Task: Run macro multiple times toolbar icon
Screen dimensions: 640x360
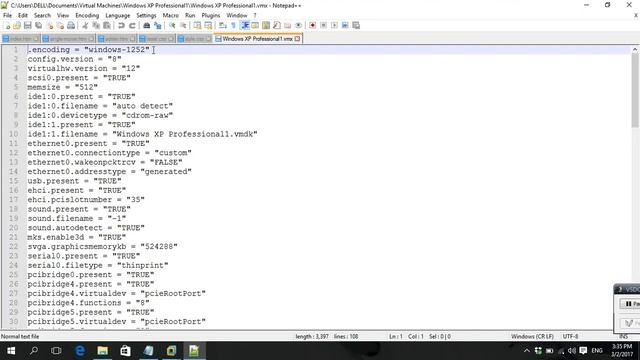Action: pyautogui.click(x=345, y=25)
